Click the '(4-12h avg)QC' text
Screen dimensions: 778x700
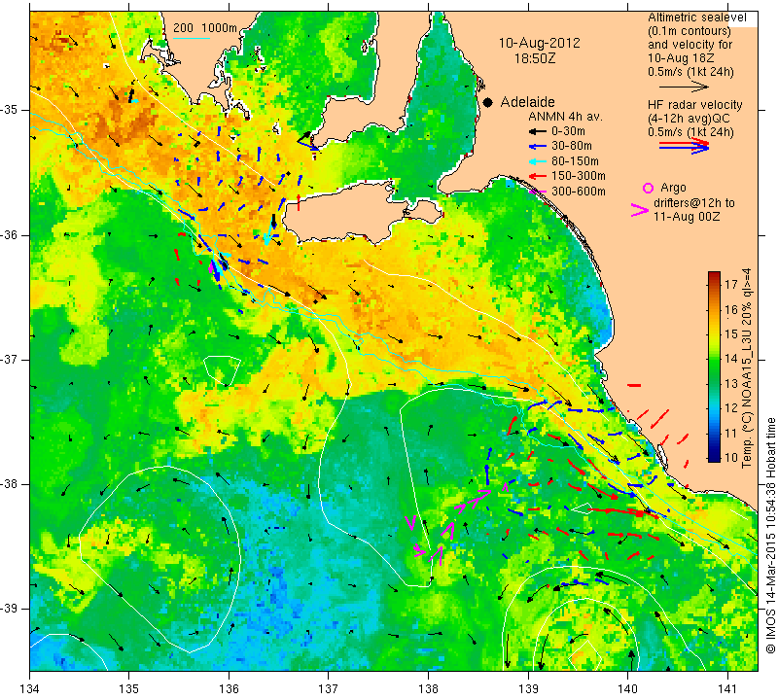tap(687, 119)
